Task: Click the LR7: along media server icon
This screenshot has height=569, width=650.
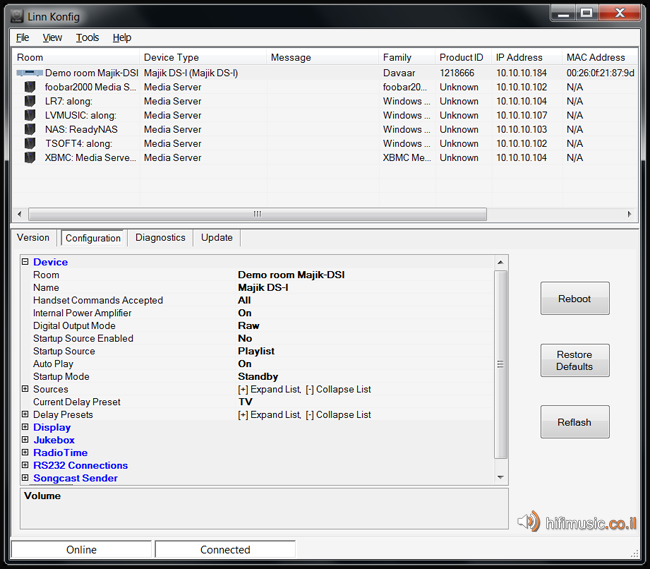Action: coord(30,101)
